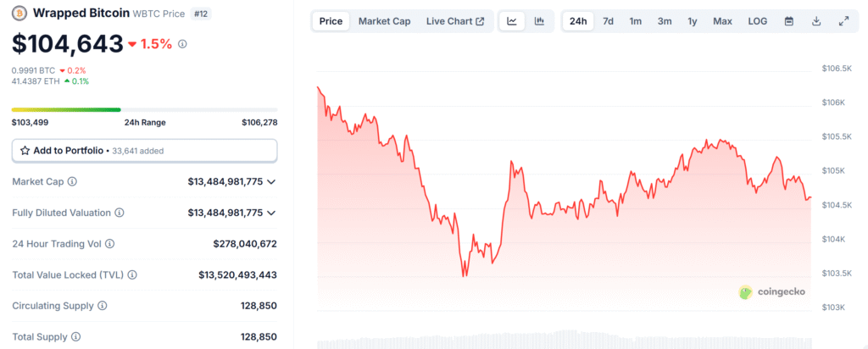Expand chart to fullscreen
The image size is (868, 349).
pyautogui.click(x=843, y=21)
